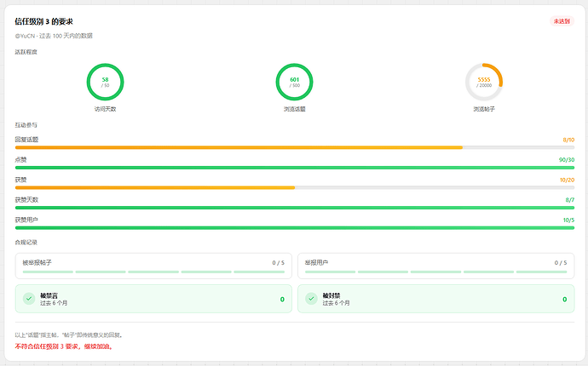
Task: Click the 获赞天数 progress bar
Action: point(294,208)
